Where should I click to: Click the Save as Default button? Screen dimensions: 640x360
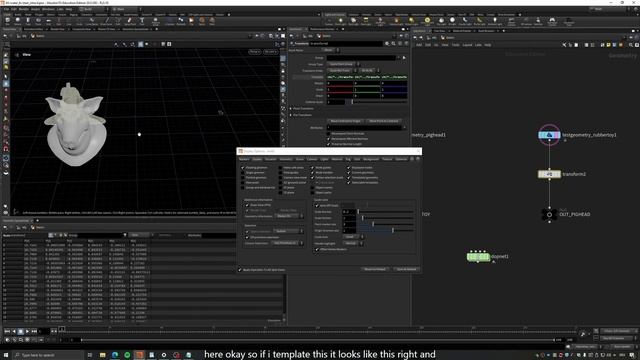coord(406,269)
